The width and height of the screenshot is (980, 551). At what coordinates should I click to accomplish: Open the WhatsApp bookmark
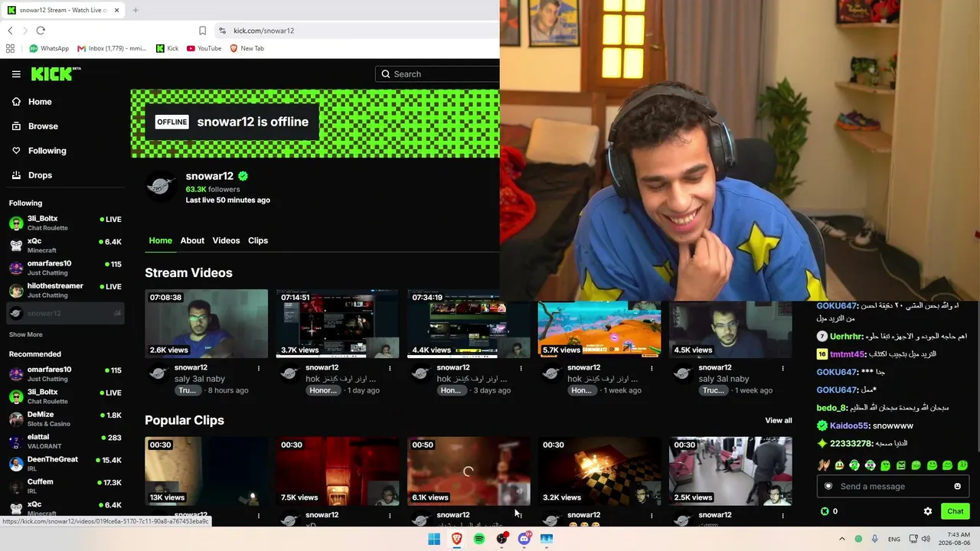coord(49,48)
